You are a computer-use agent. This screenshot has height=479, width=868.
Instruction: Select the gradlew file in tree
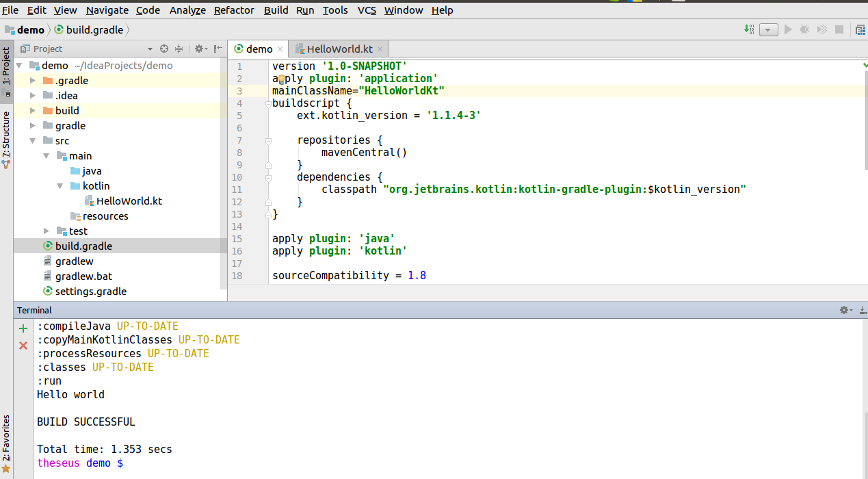67,261
